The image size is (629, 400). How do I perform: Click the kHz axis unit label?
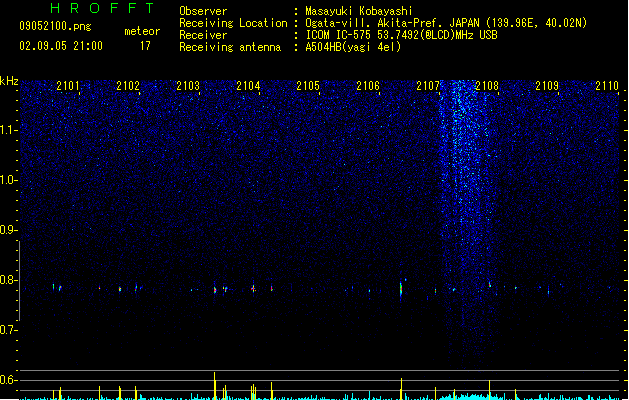(9, 81)
